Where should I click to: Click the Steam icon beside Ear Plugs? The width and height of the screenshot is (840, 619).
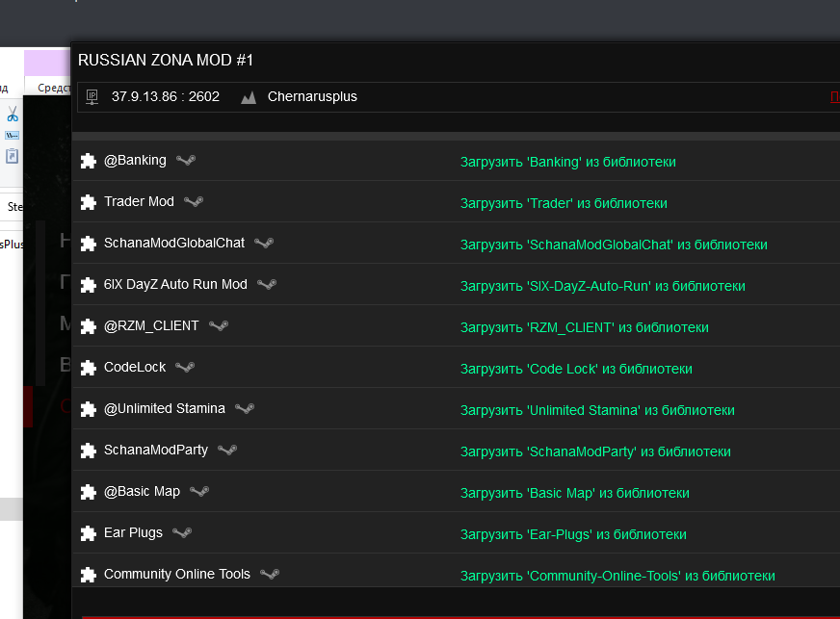pyautogui.click(x=182, y=532)
